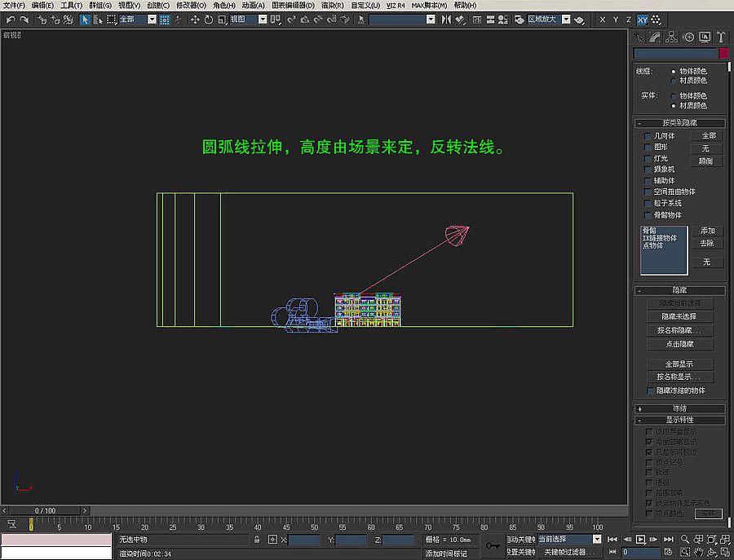The height and width of the screenshot is (560, 734).
Task: Click the Render teapot icon
Action: [x=579, y=20]
